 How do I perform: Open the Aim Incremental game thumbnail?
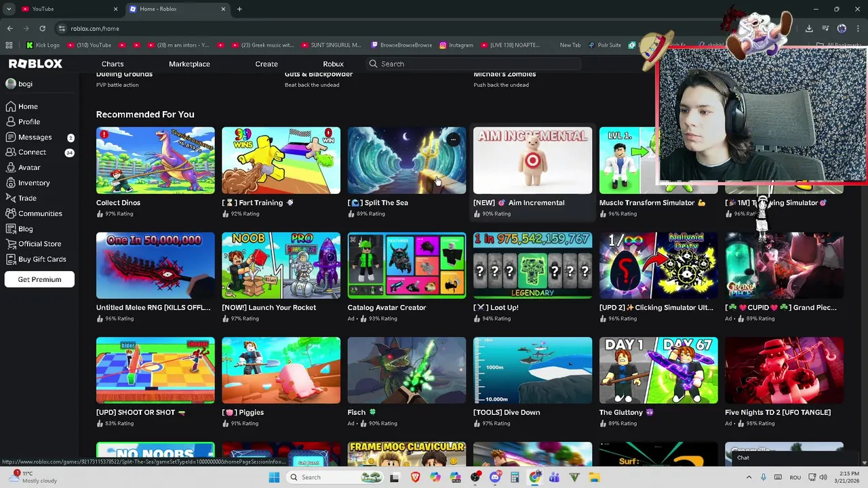click(x=532, y=161)
